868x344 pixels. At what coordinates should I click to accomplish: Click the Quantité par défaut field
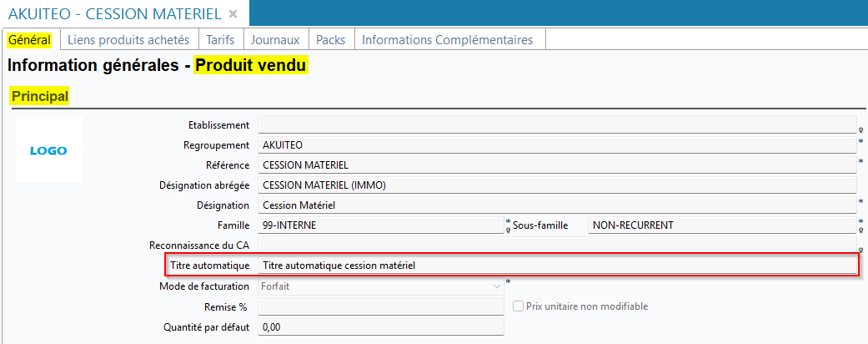pos(381,326)
